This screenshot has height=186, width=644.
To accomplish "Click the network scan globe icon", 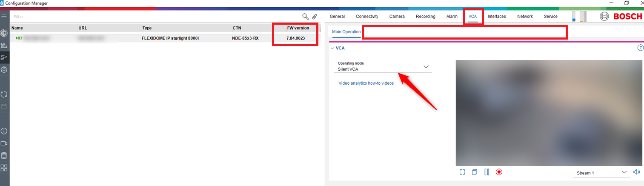I will coord(4,33).
